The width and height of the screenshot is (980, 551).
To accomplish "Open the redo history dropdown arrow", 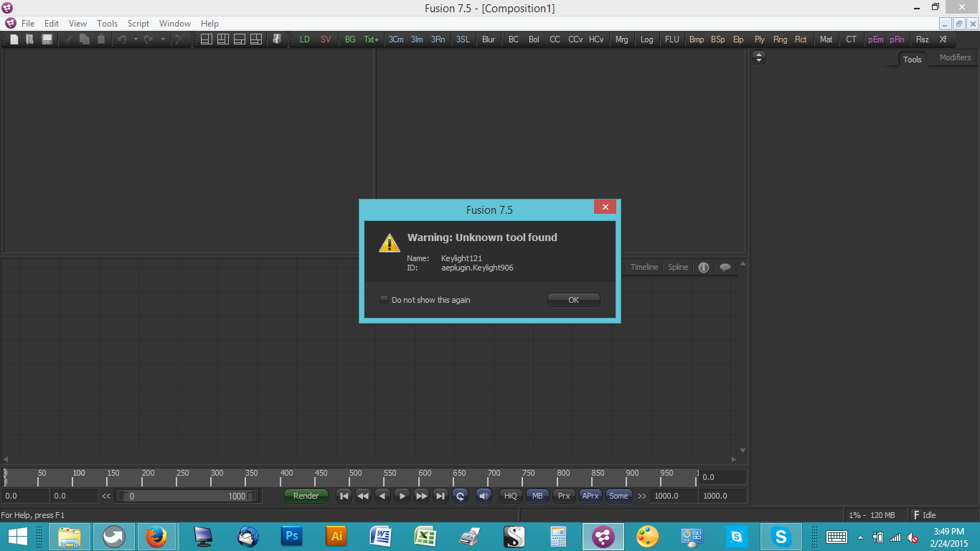I will click(163, 39).
